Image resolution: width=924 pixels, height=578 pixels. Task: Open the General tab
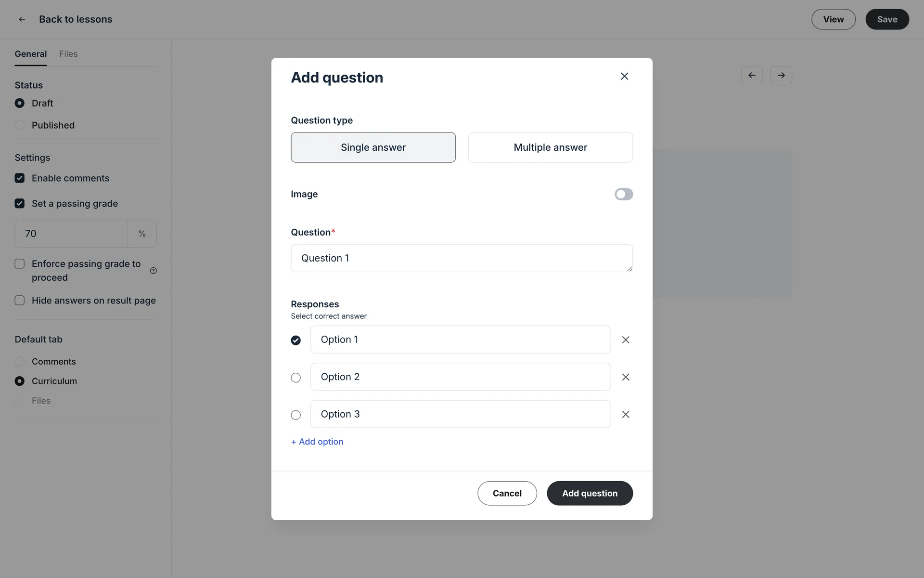pyautogui.click(x=31, y=54)
